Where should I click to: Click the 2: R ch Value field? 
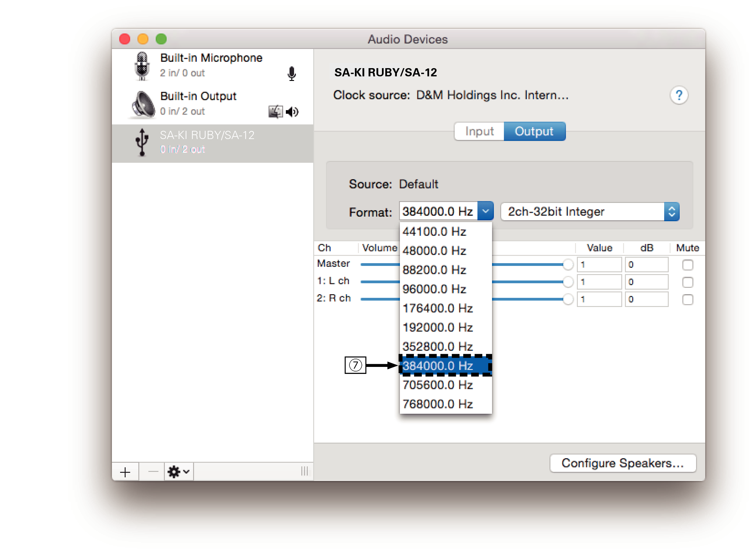(x=599, y=299)
